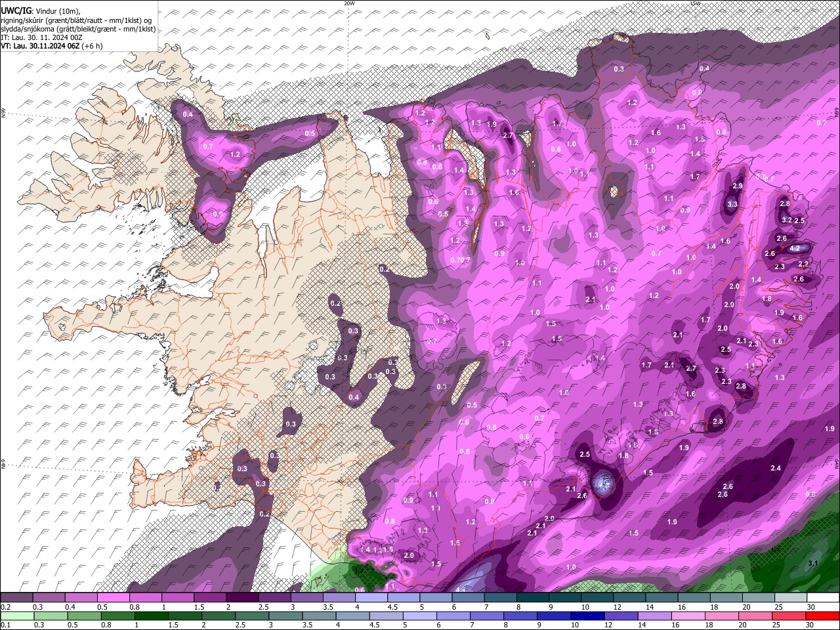
Task: Select the pale green lower legend swatch at 0.1
Action: click(x=16, y=616)
